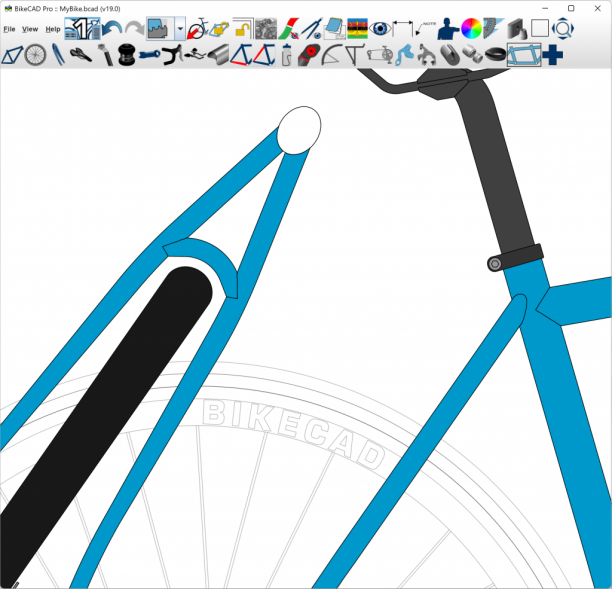
Task: Open the rear rack icon
Action: coord(354,55)
